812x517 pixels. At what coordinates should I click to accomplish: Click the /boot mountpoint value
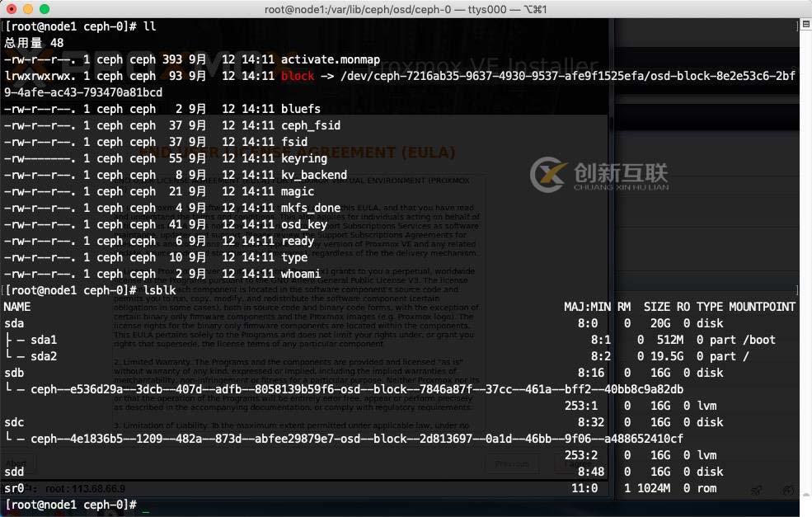click(759, 340)
